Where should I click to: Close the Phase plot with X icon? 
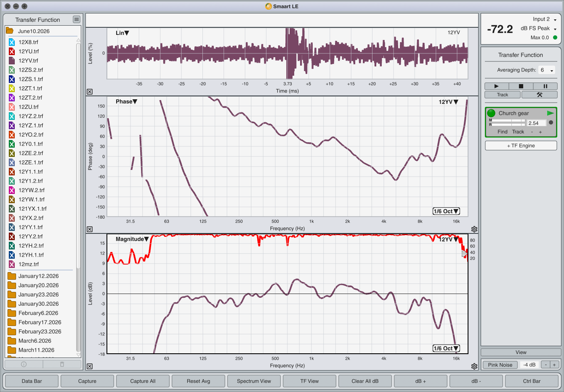tap(90, 229)
